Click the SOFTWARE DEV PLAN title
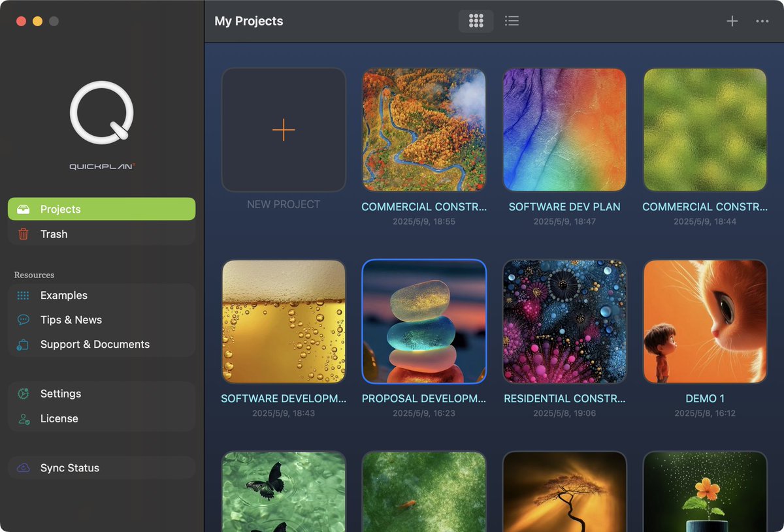 click(x=564, y=207)
